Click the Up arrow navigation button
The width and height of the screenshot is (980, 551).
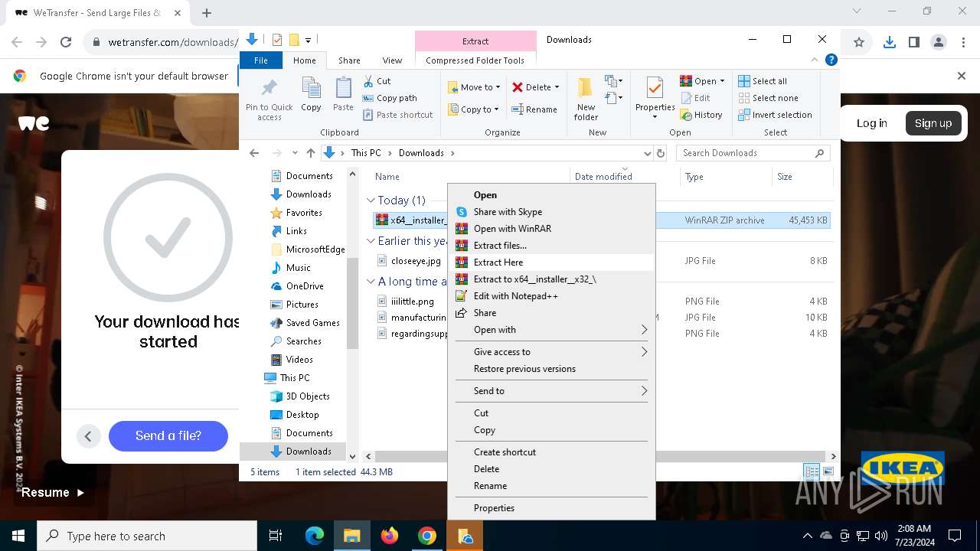(310, 153)
